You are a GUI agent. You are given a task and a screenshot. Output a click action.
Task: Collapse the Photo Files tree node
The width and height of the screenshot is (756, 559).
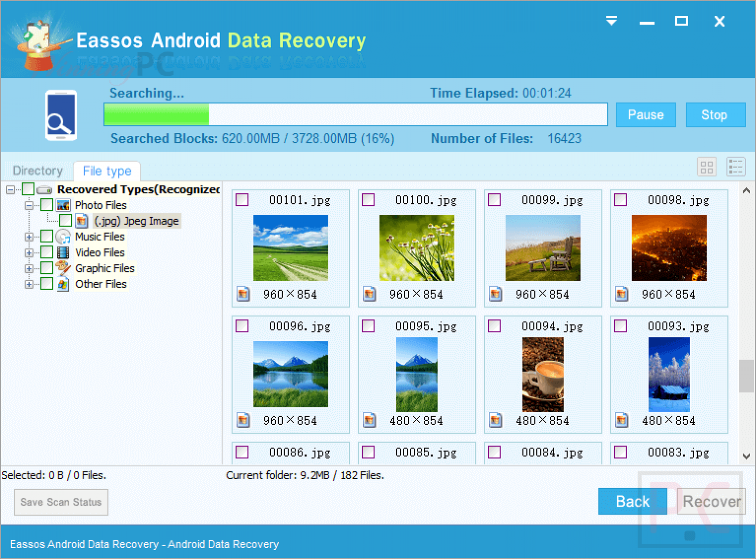[29, 205]
